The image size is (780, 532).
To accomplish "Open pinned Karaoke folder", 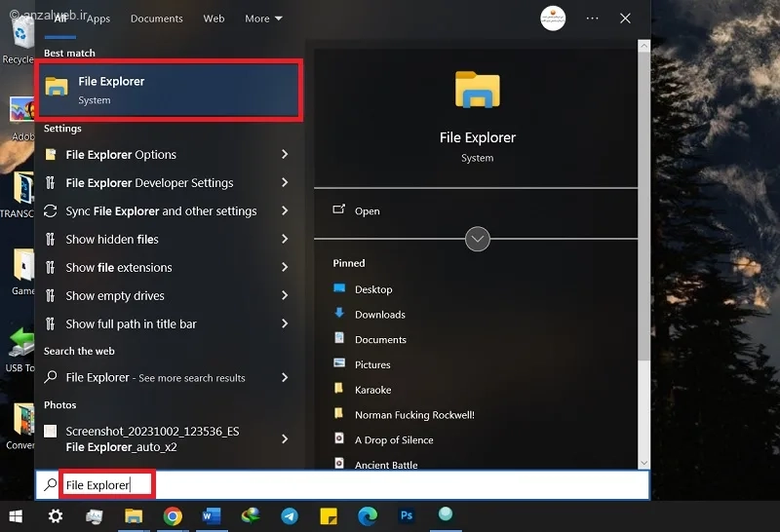I will click(x=373, y=390).
